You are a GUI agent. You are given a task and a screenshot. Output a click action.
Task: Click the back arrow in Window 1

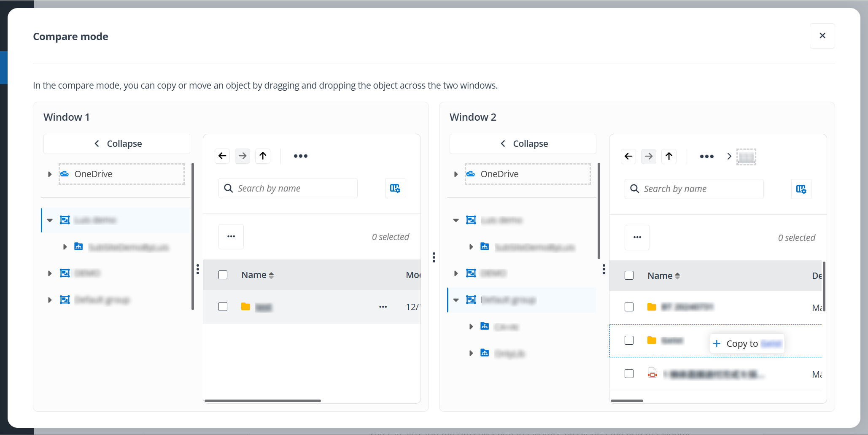(x=222, y=156)
